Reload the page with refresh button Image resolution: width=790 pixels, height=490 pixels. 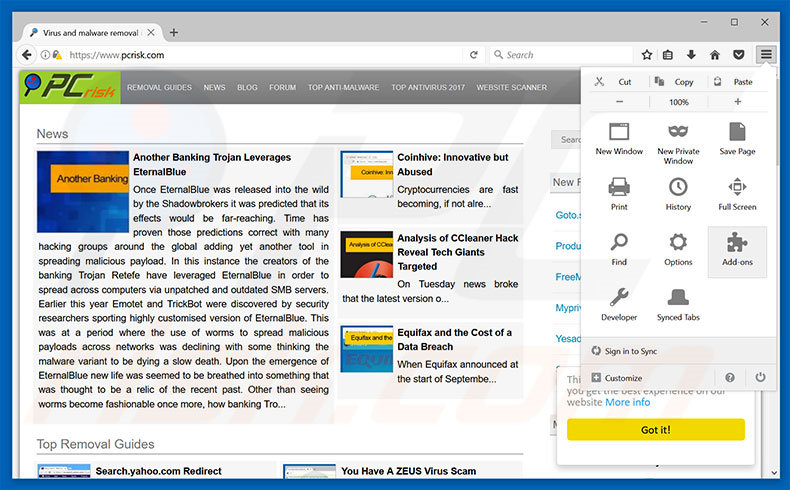click(x=473, y=55)
